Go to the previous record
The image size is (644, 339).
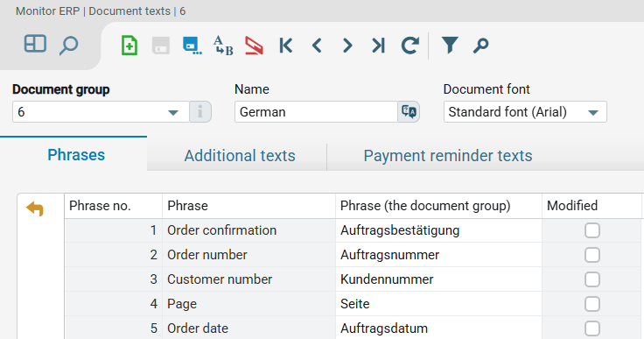point(317,46)
